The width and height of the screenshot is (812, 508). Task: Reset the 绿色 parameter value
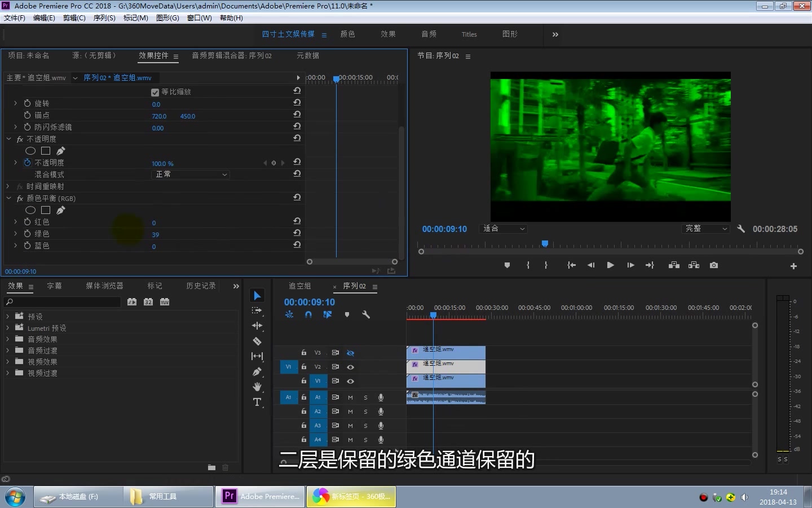coord(297,233)
